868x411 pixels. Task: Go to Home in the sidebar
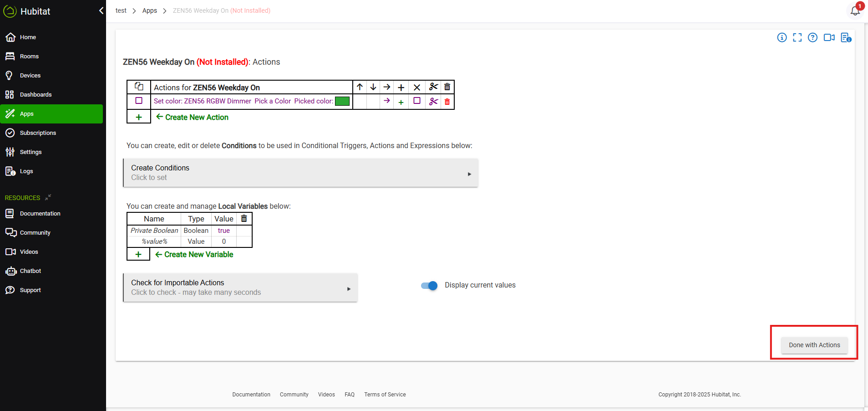tap(51, 37)
